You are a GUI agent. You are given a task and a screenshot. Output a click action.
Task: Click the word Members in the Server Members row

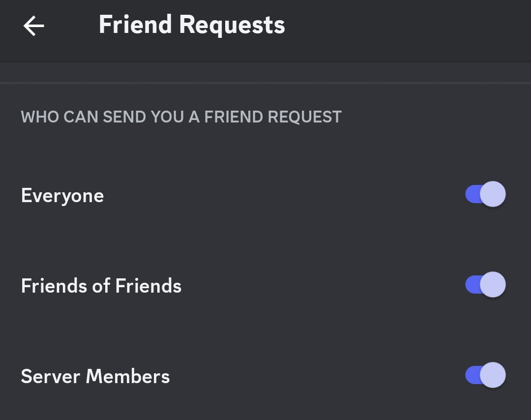[x=128, y=376]
